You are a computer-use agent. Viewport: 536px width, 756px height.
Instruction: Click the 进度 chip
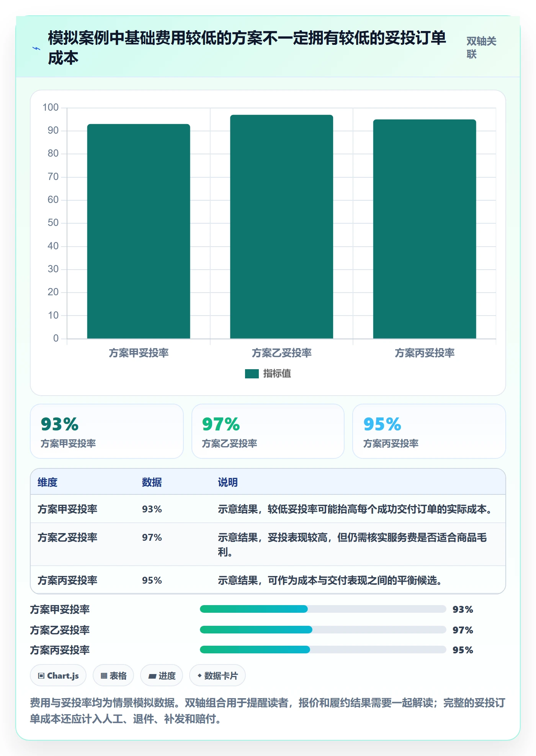(x=162, y=676)
